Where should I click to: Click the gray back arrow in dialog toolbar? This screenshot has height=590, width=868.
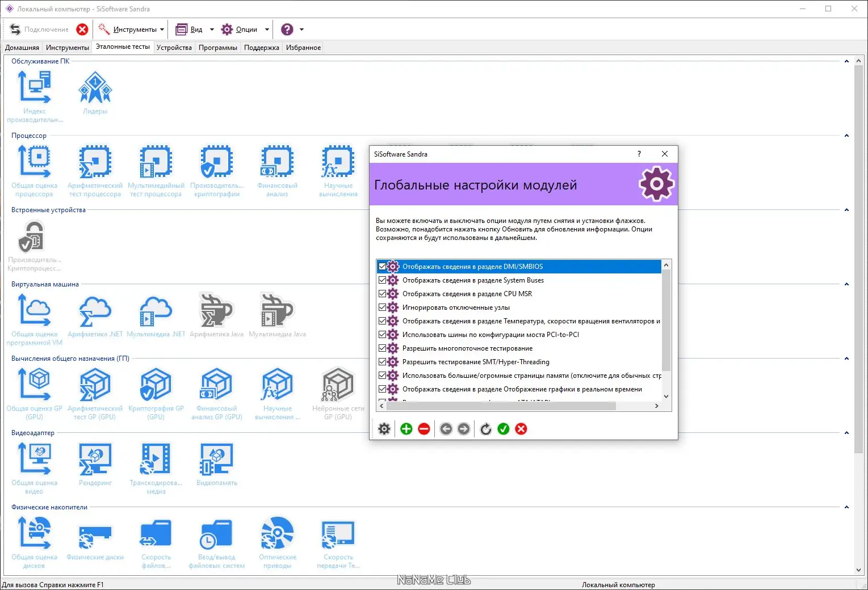click(x=446, y=429)
